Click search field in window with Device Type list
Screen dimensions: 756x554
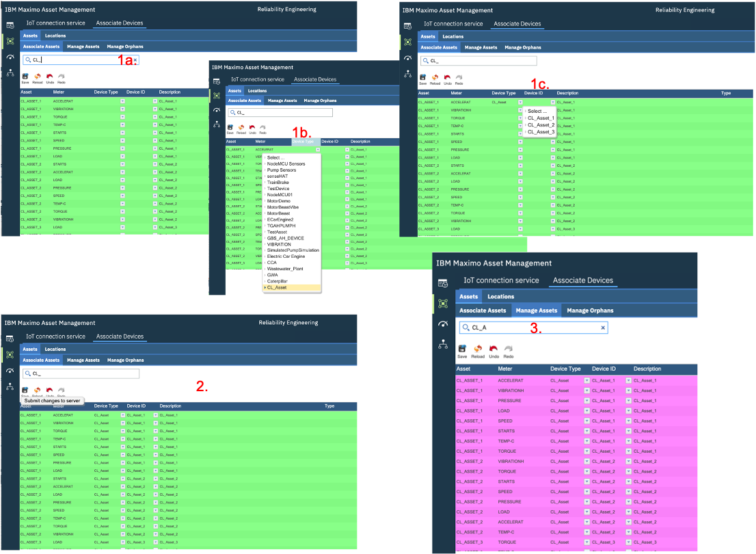280,112
